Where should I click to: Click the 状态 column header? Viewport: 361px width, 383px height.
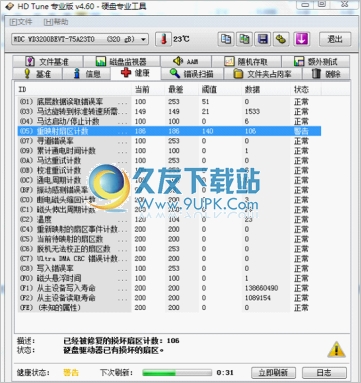(x=305, y=89)
